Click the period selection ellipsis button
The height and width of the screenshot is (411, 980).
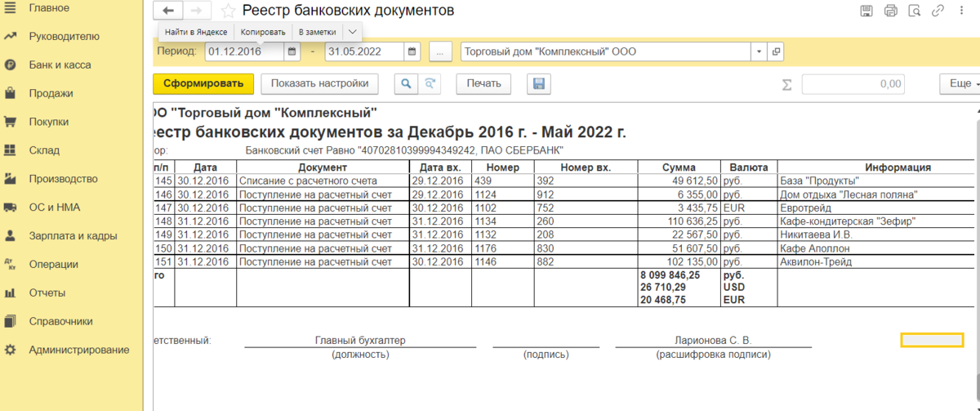point(440,51)
